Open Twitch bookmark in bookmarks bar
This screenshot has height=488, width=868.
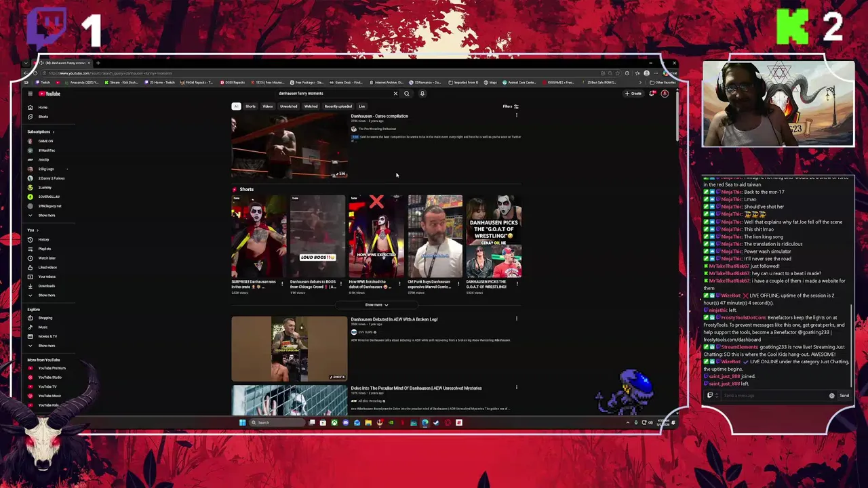(x=43, y=83)
